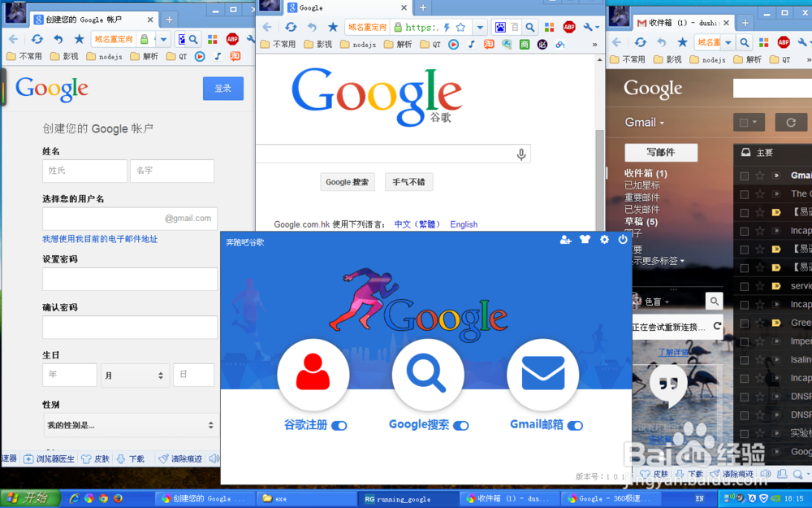Click ABP icon in middle Google window
The image size is (812, 508).
coord(568,27)
